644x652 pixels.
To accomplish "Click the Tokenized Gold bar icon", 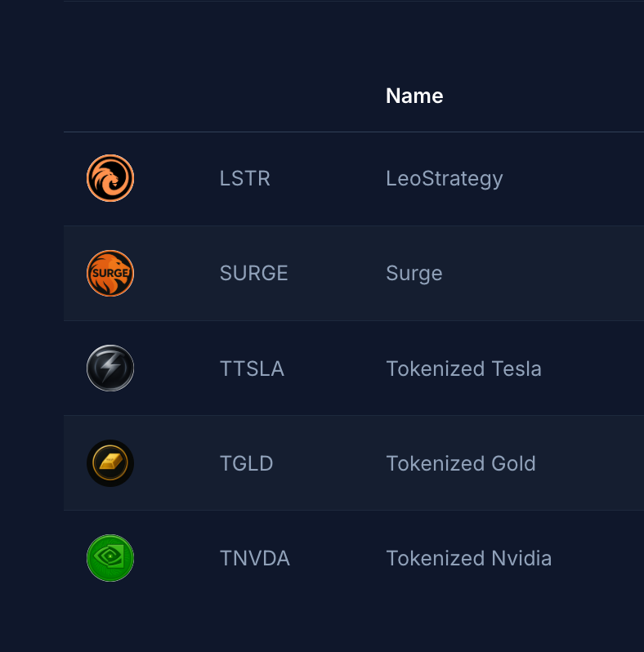I will (110, 463).
